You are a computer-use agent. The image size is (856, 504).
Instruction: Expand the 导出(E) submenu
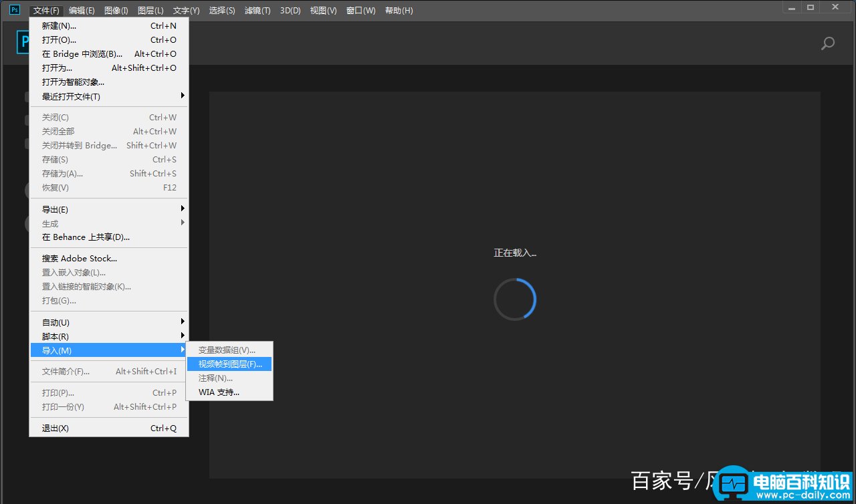[x=109, y=209]
